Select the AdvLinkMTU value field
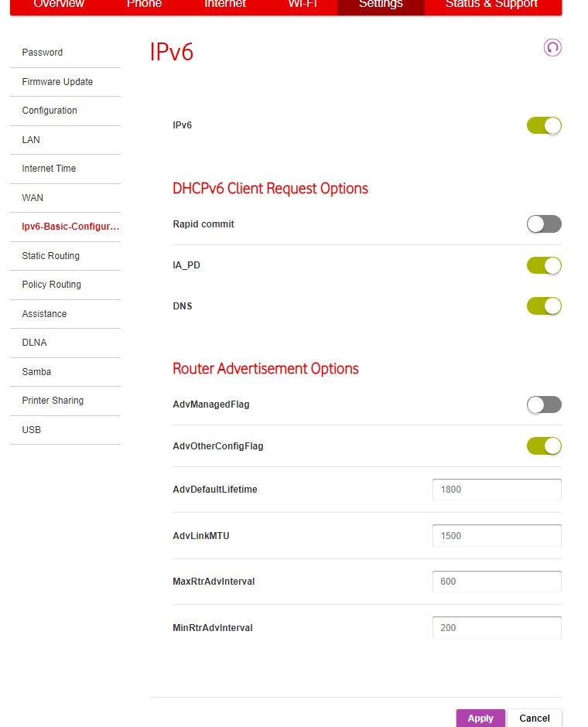 496,535
